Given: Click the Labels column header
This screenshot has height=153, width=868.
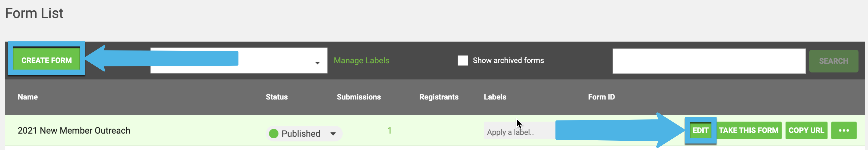Looking at the screenshot, I should (495, 97).
